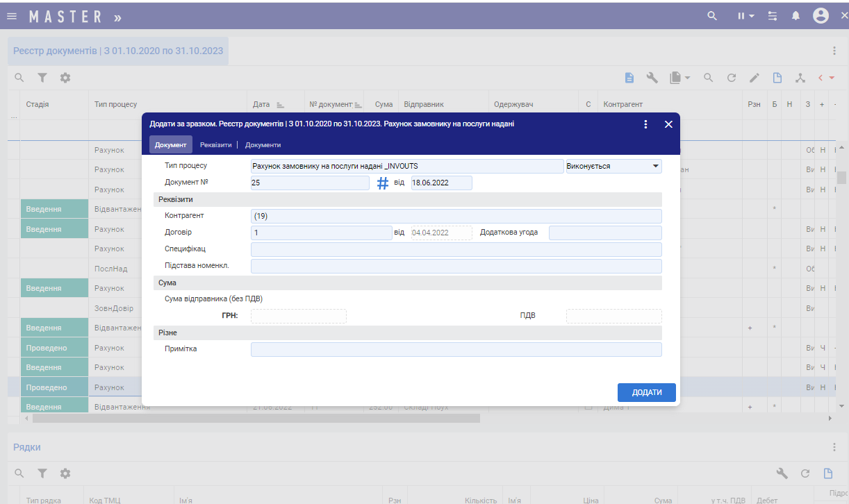The height and width of the screenshot is (504, 849).
Task: Expand the pause icon dropdown in header
Action: (x=745, y=16)
